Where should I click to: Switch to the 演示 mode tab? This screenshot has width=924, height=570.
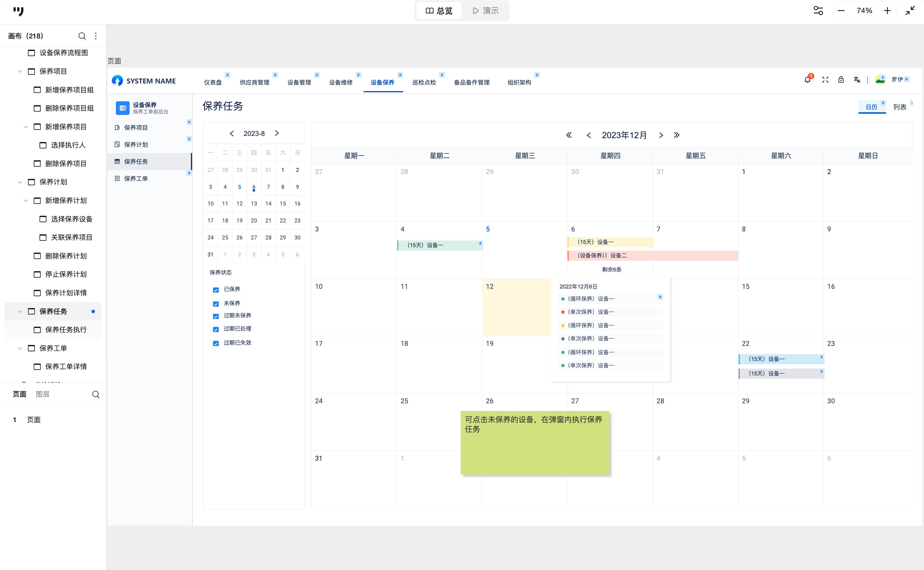pos(485,11)
